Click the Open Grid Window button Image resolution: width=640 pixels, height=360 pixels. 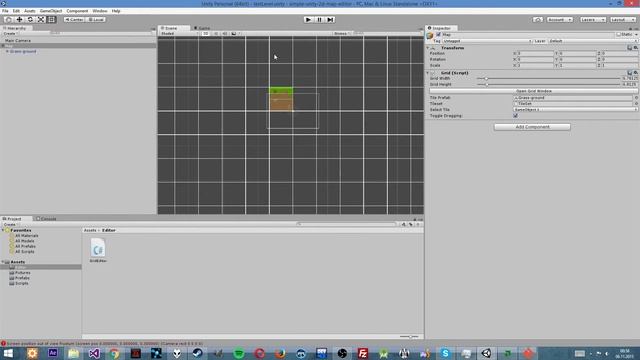(x=533, y=91)
